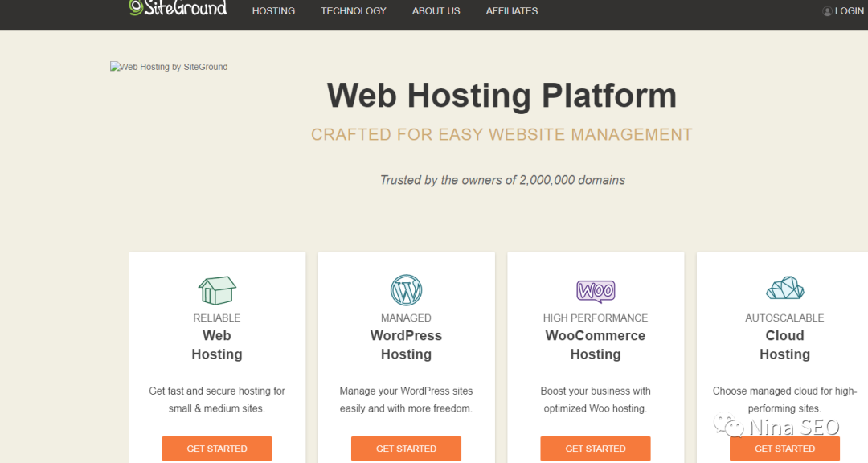868x463 pixels.
Task: Click the WordPress Hosting card title
Action: tap(407, 345)
